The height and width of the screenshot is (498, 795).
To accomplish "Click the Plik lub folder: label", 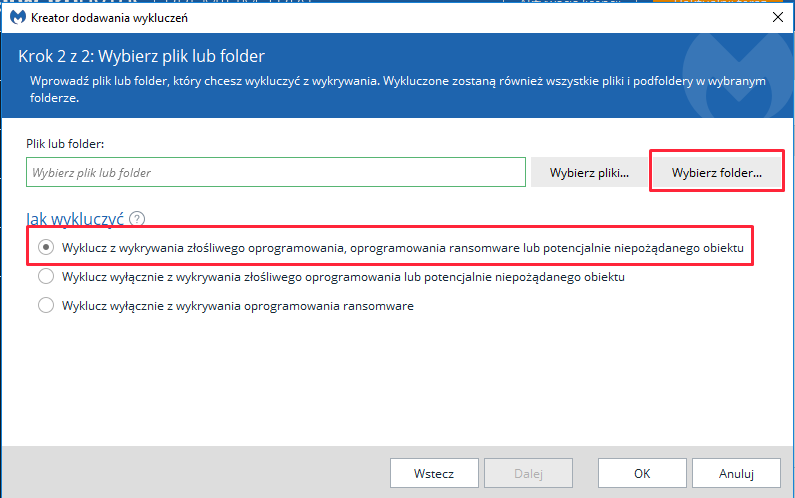I will tap(65, 144).
